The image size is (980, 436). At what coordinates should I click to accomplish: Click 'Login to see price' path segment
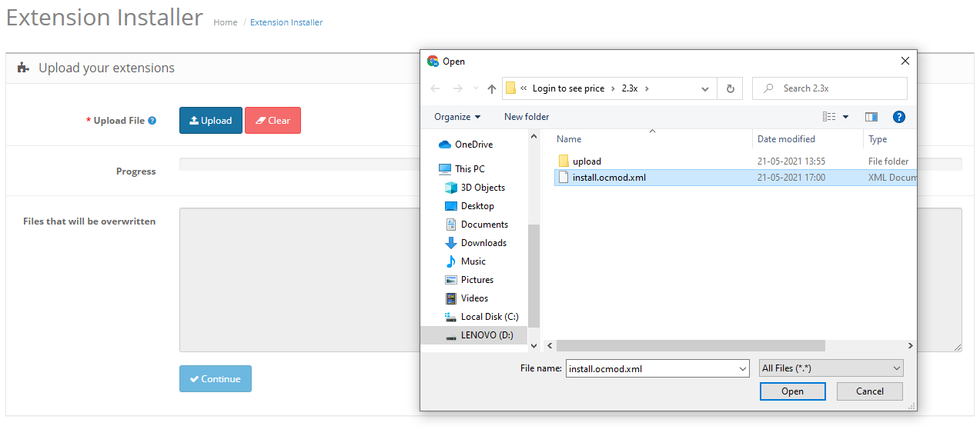pyautogui.click(x=568, y=88)
